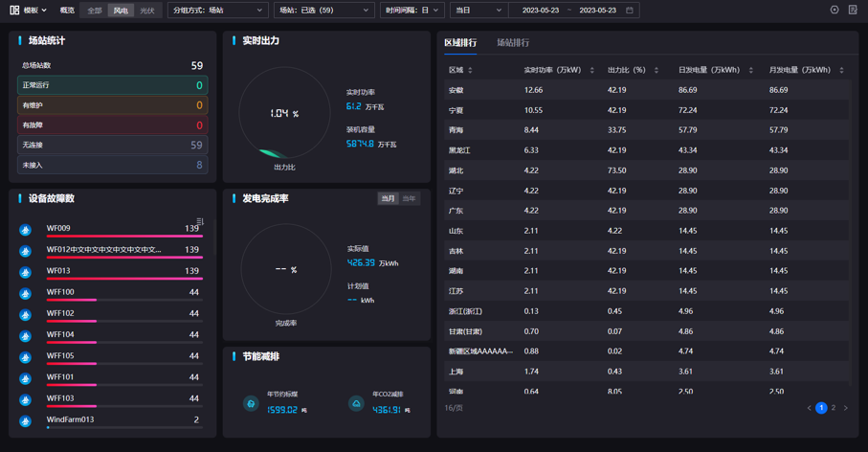
Task: Expand the 分组方式 dropdown
Action: click(x=217, y=11)
